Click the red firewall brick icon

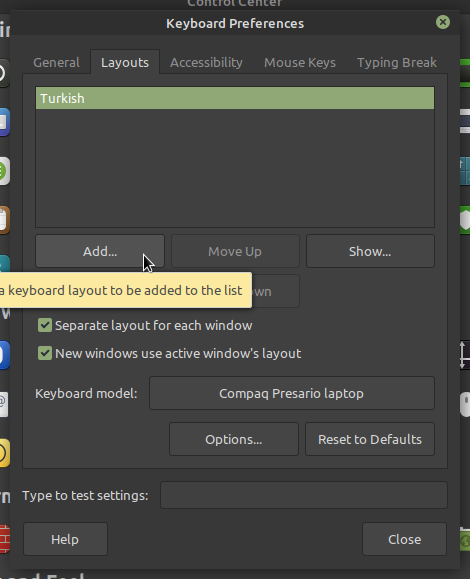click(4, 539)
